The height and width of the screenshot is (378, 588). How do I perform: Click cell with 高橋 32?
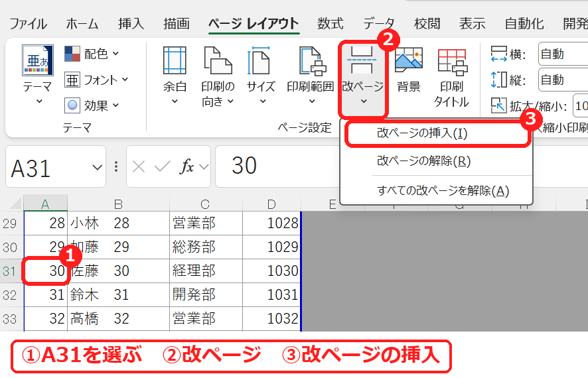[x=118, y=319]
